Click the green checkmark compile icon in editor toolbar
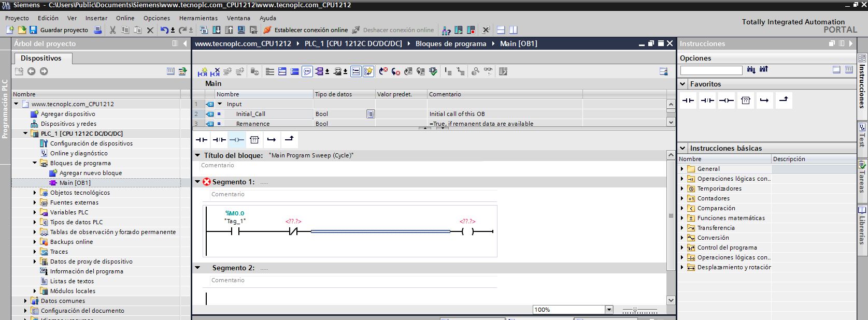The width and height of the screenshot is (868, 320). point(433,71)
